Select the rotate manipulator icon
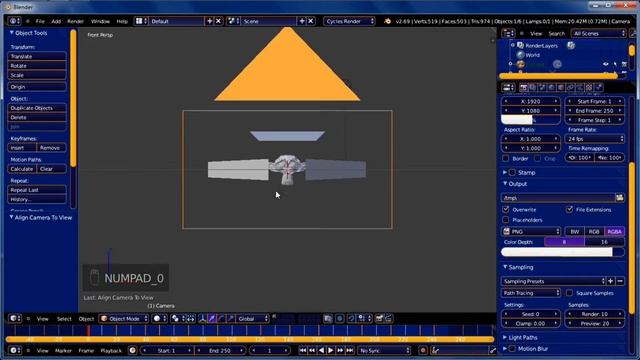Viewport: 640px width, 360px height. tap(221, 318)
